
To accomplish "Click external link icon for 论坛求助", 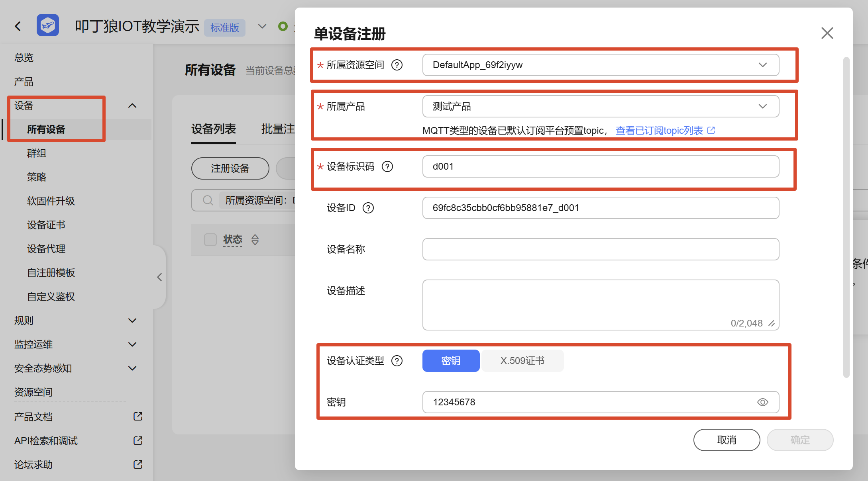I will [x=138, y=464].
